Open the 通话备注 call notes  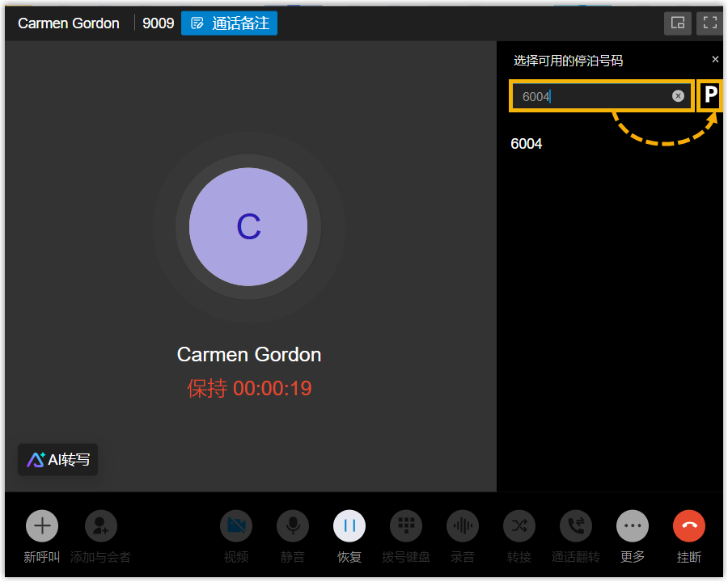pyautogui.click(x=230, y=23)
